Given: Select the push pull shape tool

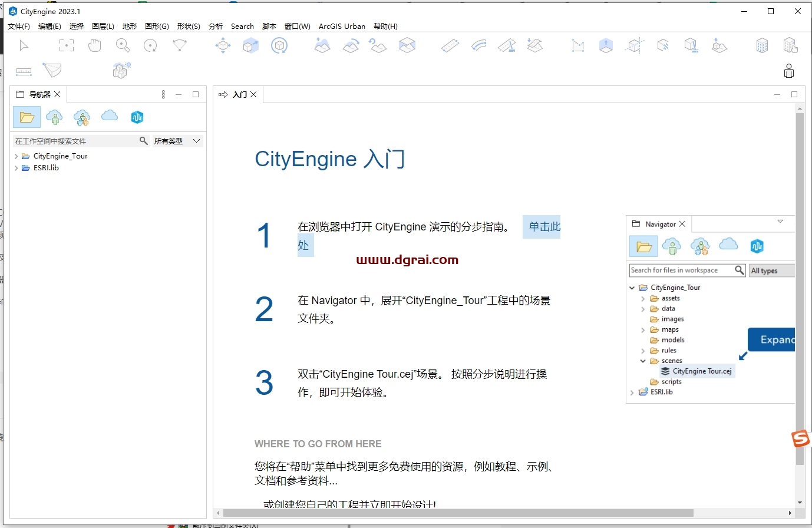Looking at the screenshot, I should coord(606,45).
